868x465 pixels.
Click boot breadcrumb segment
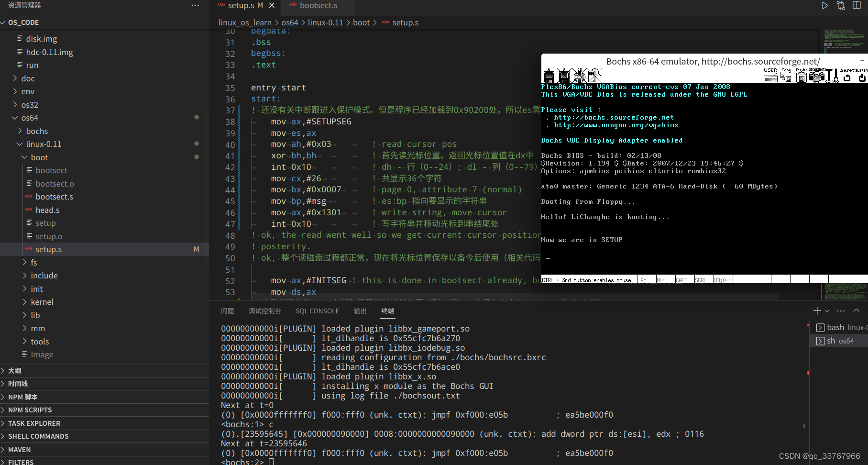coord(361,22)
